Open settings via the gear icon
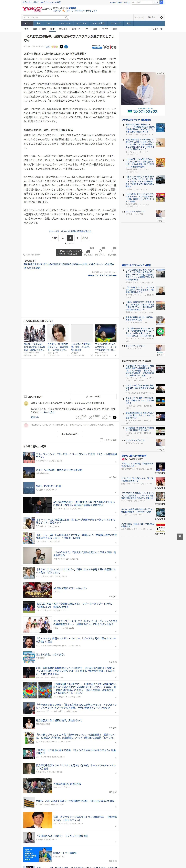This screenshot has height=868, width=186. tap(161, 18)
